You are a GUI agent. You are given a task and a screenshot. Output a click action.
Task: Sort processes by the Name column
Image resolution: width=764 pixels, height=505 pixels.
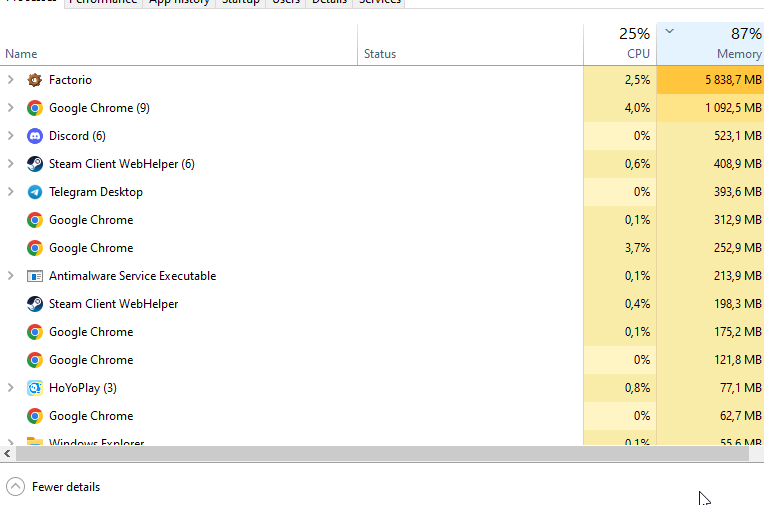click(178, 44)
